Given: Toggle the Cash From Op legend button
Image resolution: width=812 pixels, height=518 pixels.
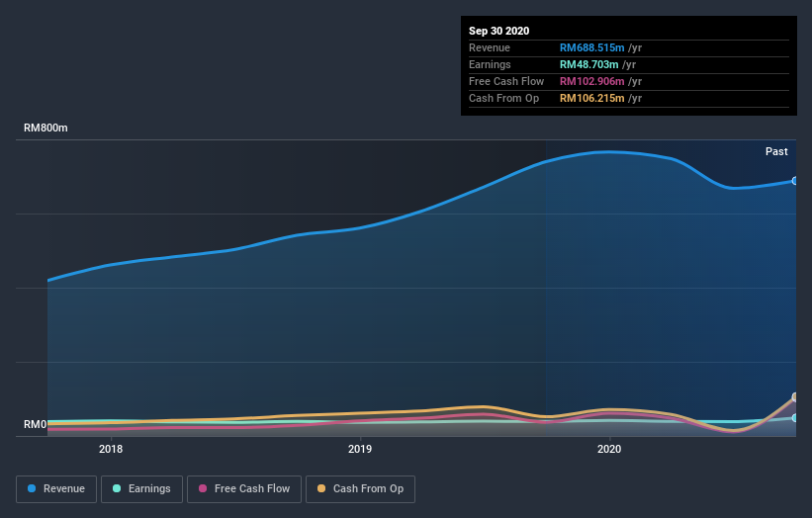Looking at the screenshot, I should [x=360, y=489].
